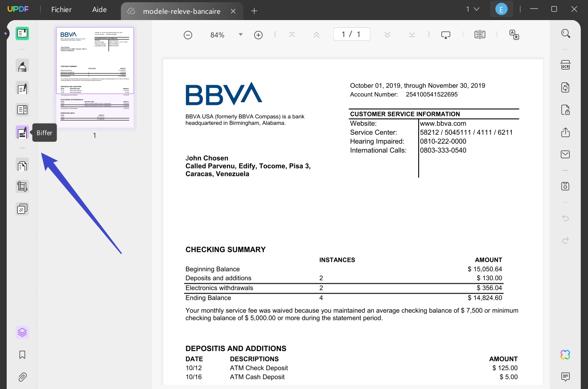Click the account number 254100541522695
Screen dimensions: 588x389
[432, 95]
